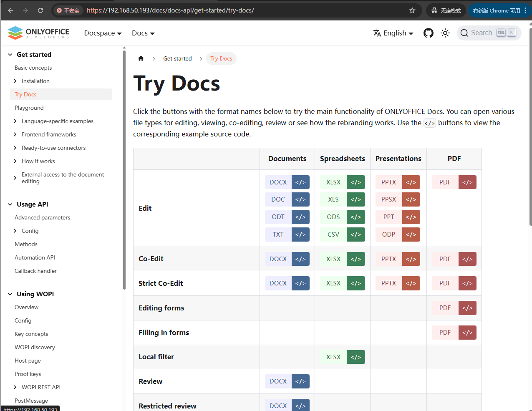Expand Frontend frameworks in sidebar
The image size is (532, 411).
tap(15, 134)
